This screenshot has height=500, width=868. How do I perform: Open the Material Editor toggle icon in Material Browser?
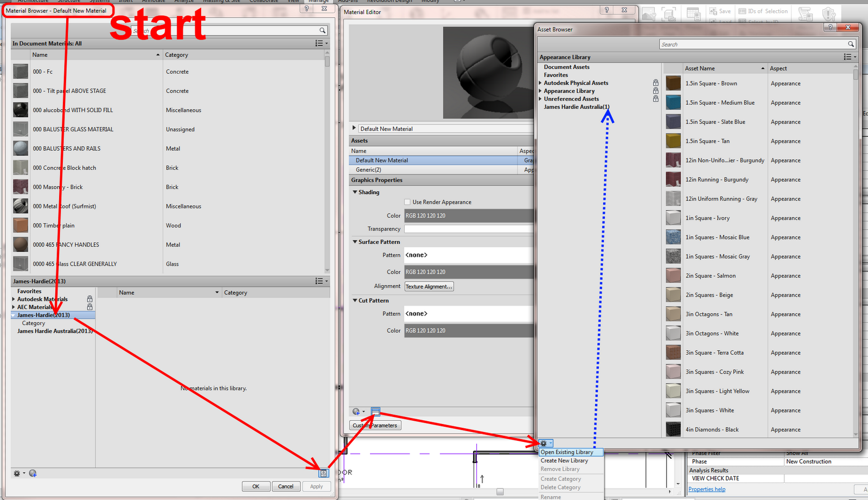(x=323, y=473)
